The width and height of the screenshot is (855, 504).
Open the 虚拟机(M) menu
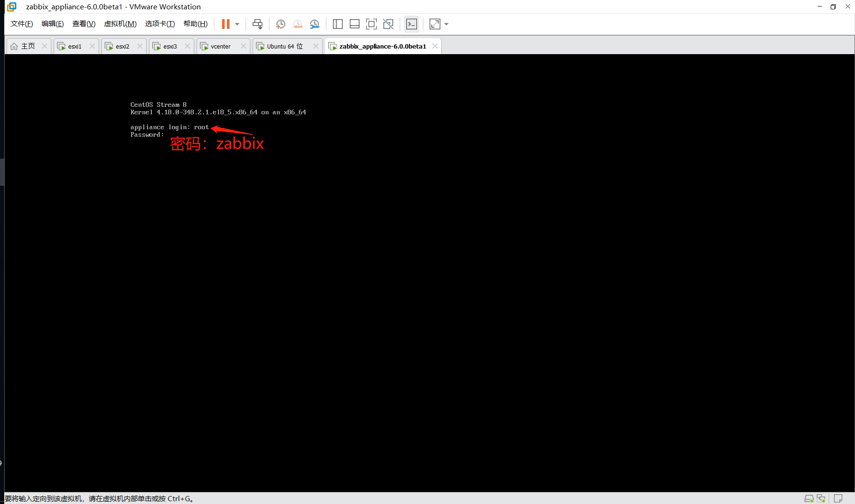[120, 23]
